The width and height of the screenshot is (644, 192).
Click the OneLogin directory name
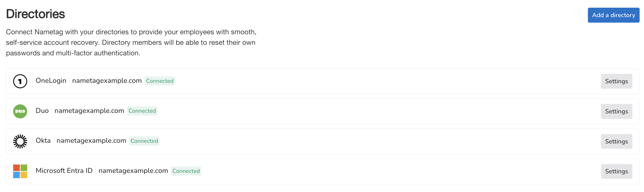(51, 81)
